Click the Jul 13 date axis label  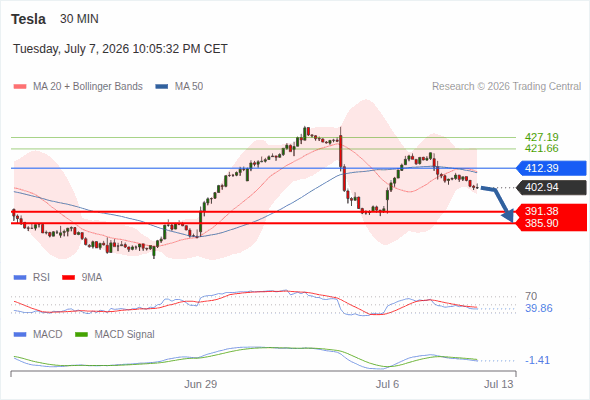pyautogui.click(x=499, y=384)
